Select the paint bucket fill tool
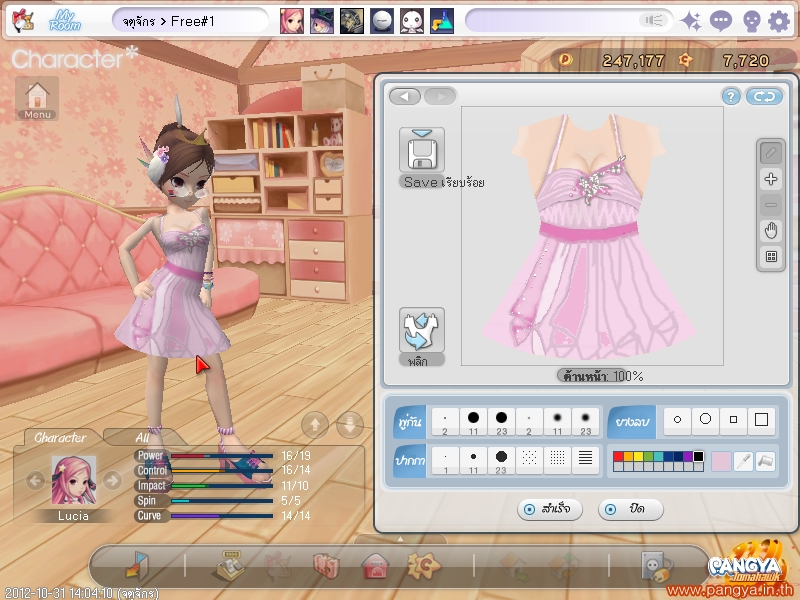Screen dimensions: 800x600 coord(765,461)
